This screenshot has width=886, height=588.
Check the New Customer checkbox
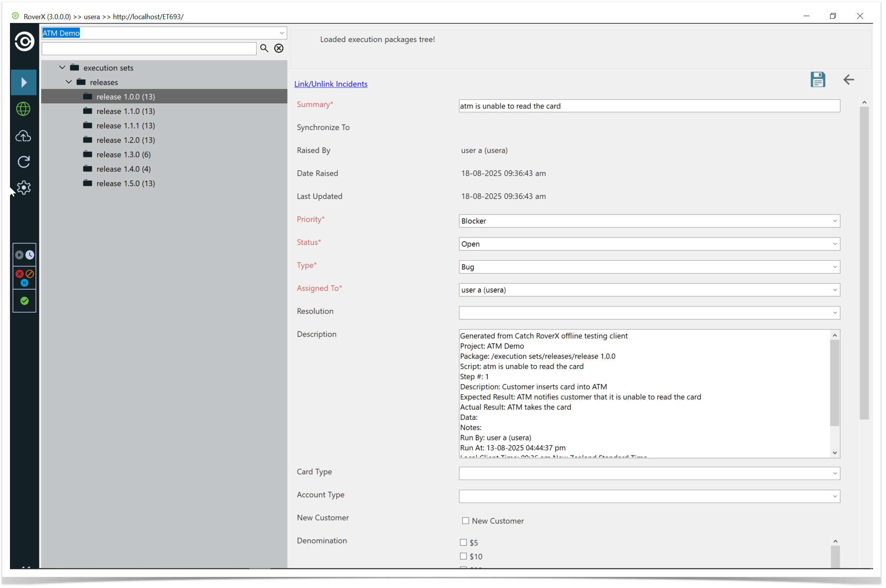point(465,521)
